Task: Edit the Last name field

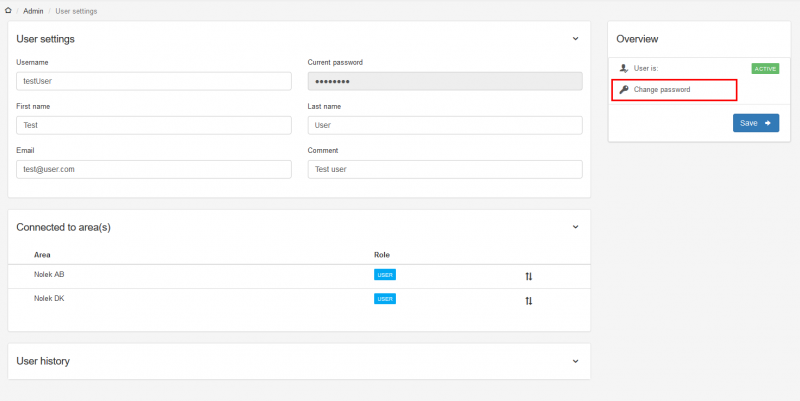Action: point(445,125)
